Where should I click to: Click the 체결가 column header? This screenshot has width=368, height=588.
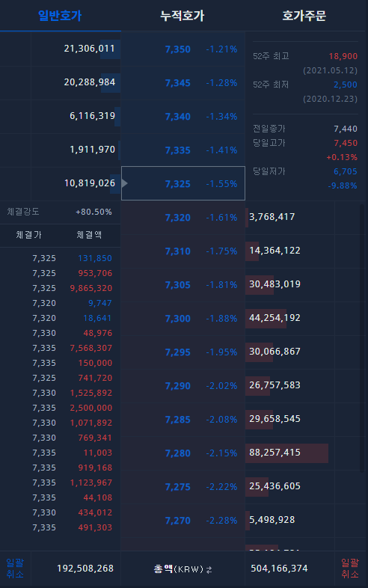click(28, 235)
